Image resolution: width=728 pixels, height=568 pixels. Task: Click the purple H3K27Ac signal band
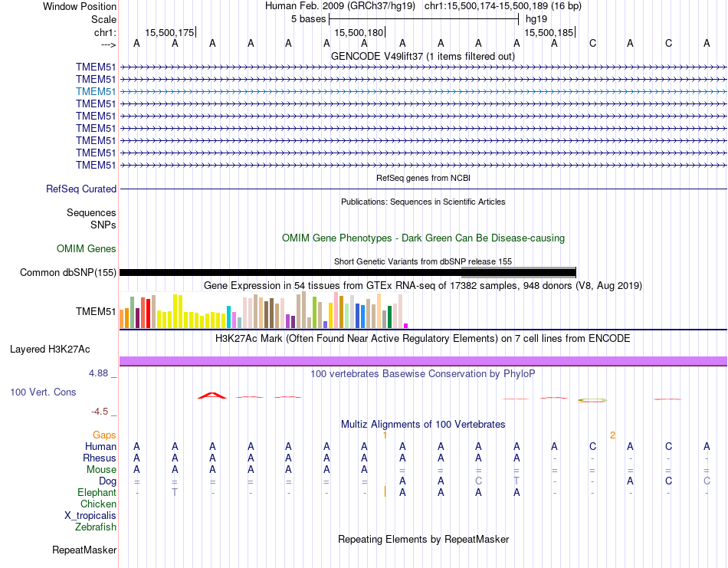(x=423, y=361)
